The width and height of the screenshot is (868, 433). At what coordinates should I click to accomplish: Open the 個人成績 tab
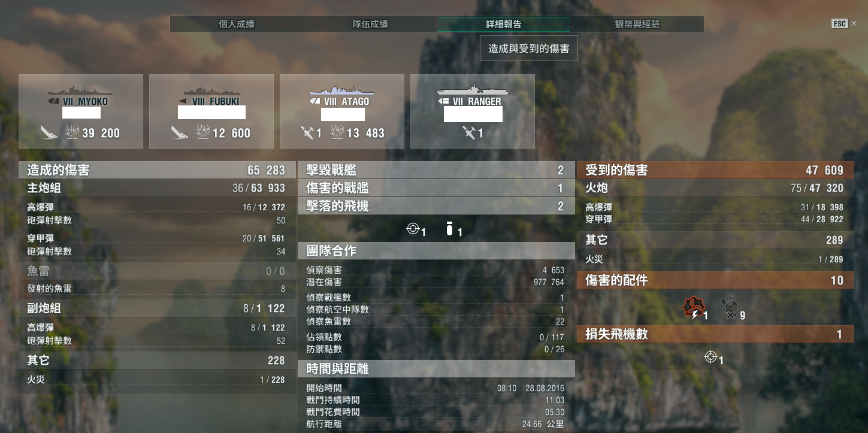pos(237,25)
